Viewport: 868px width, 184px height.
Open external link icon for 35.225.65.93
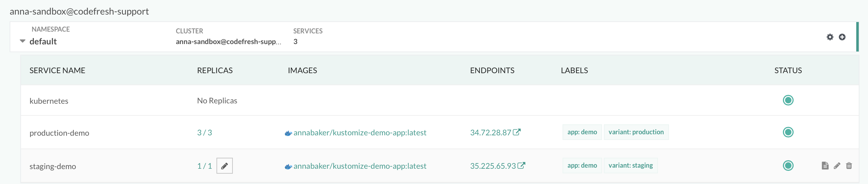(521, 166)
